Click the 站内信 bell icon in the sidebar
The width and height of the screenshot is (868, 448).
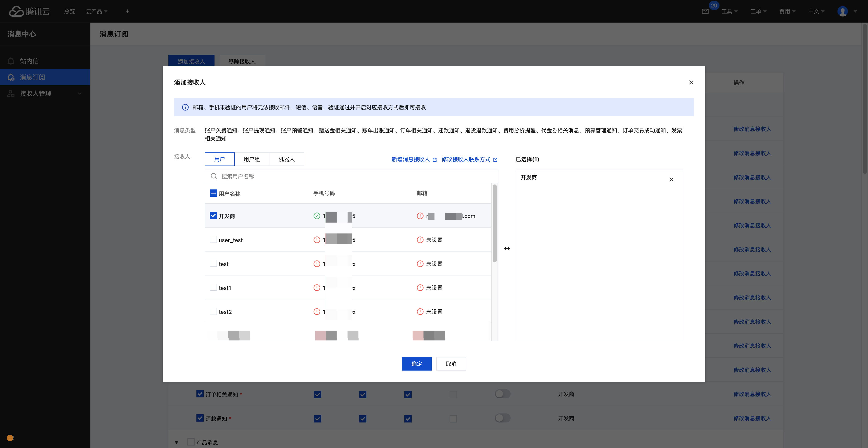11,61
